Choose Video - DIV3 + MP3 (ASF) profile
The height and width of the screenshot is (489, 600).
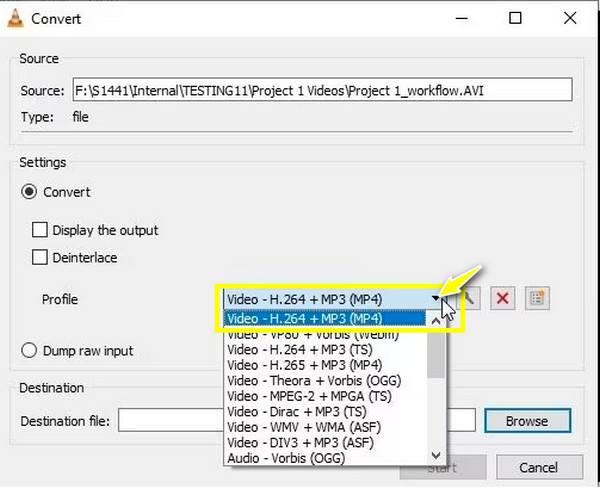point(324,443)
